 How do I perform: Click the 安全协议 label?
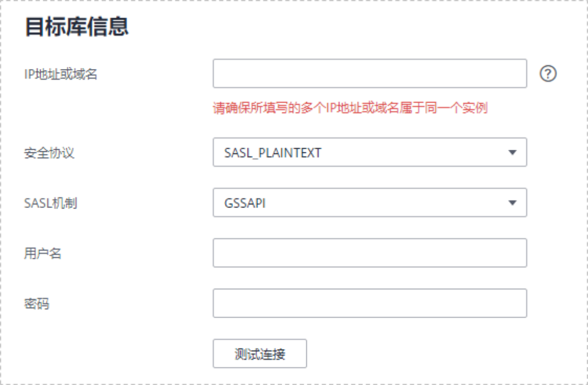(x=49, y=153)
